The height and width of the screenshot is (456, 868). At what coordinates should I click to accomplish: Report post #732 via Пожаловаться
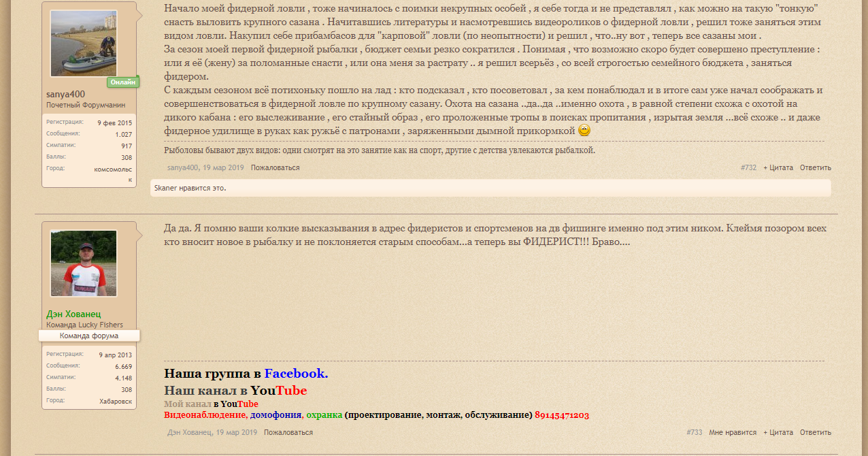pos(275,167)
